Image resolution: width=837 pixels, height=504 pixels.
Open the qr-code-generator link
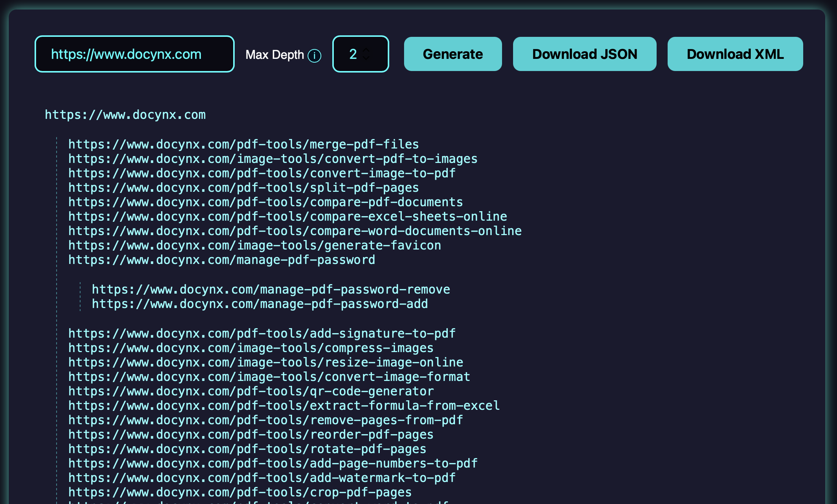coord(251,391)
